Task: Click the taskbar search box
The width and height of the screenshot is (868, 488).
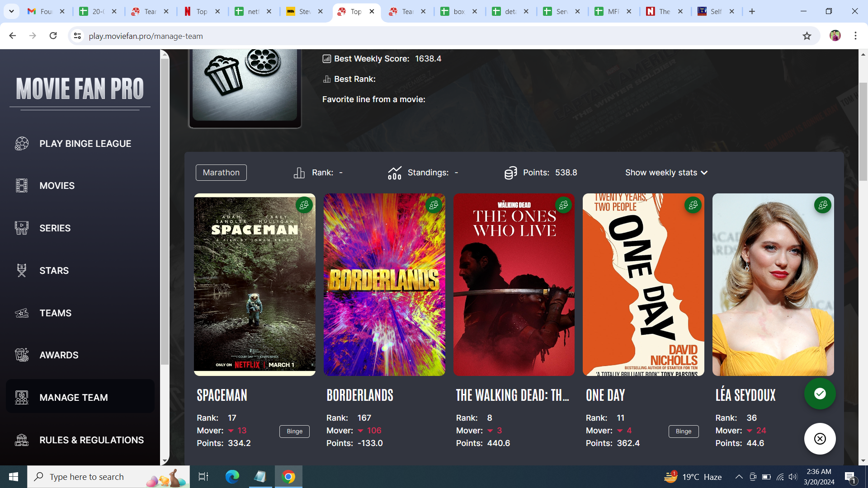Action: click(x=108, y=477)
